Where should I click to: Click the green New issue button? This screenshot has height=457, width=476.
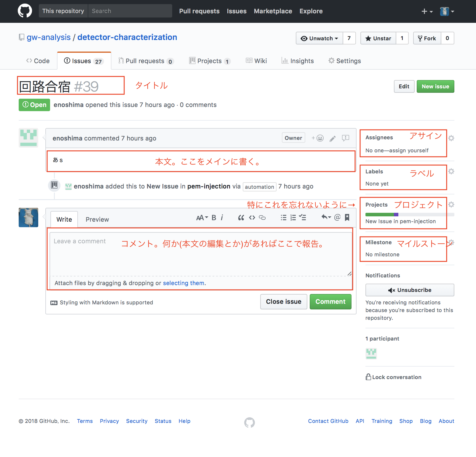tap(435, 87)
